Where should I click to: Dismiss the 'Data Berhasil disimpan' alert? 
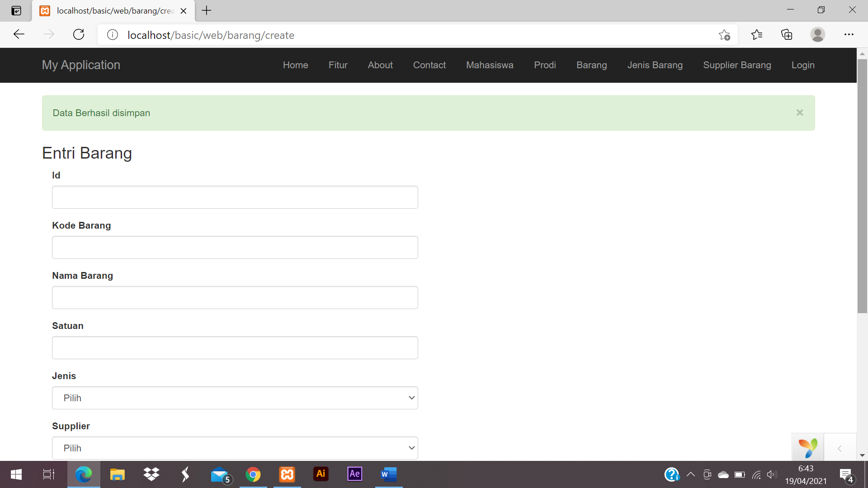[799, 113]
